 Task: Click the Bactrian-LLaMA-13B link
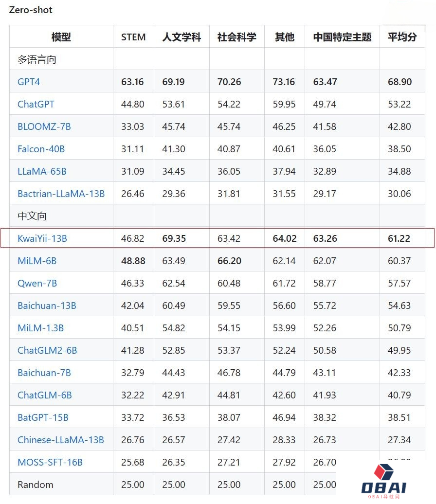tap(61, 194)
